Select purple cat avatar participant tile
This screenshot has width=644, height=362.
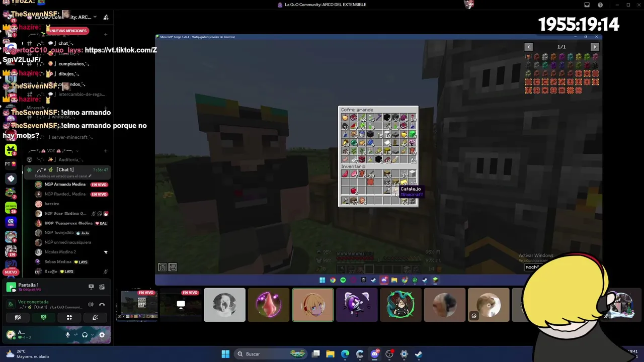356,305
